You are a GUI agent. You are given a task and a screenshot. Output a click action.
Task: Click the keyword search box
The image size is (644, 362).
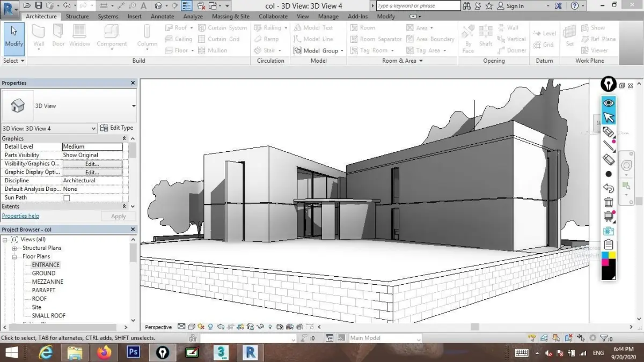pyautogui.click(x=418, y=6)
